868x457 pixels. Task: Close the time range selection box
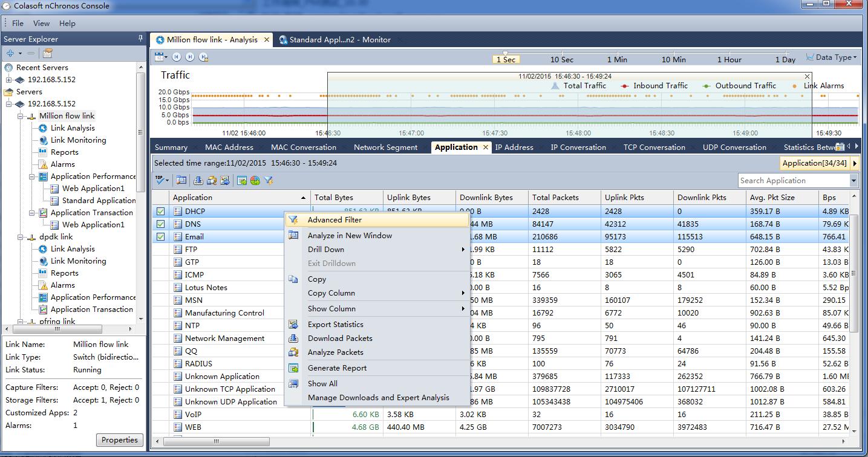pos(807,76)
